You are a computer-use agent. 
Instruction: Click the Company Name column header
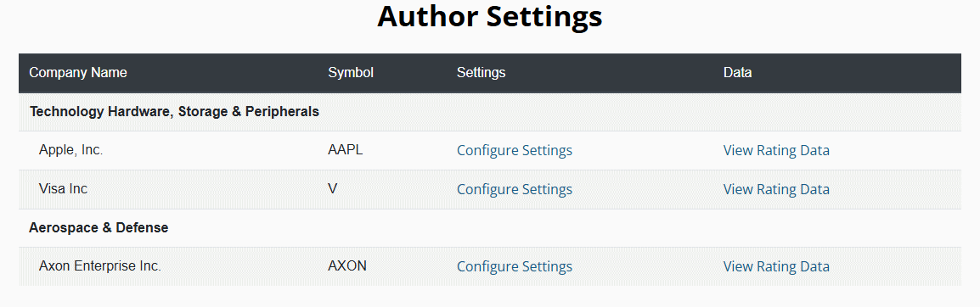78,72
